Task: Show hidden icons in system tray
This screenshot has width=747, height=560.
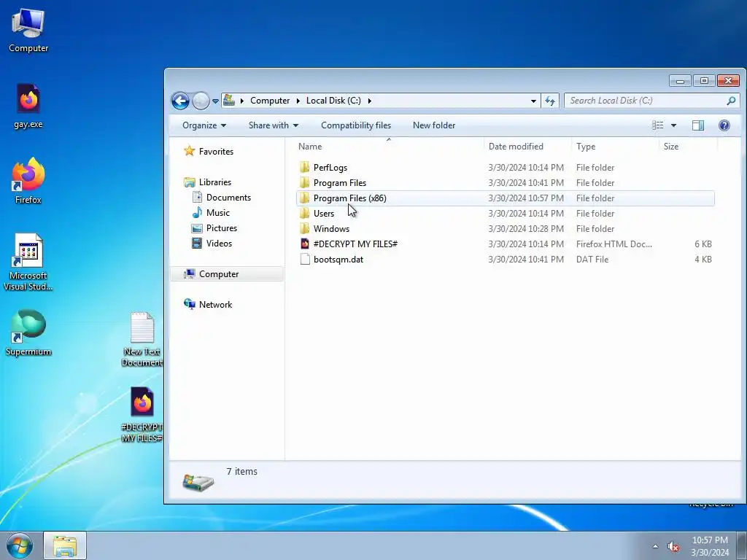Action: (x=655, y=546)
